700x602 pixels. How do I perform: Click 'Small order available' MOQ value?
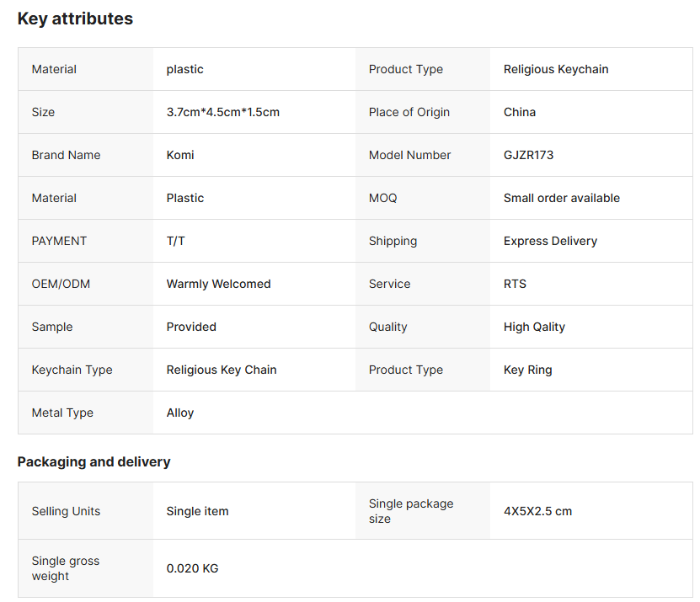point(561,198)
